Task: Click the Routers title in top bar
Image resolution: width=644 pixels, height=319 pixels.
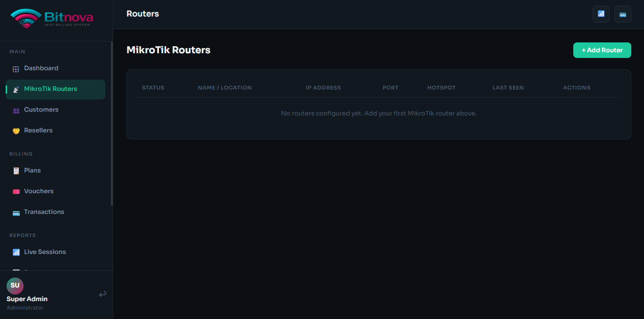Action: pyautogui.click(x=142, y=14)
